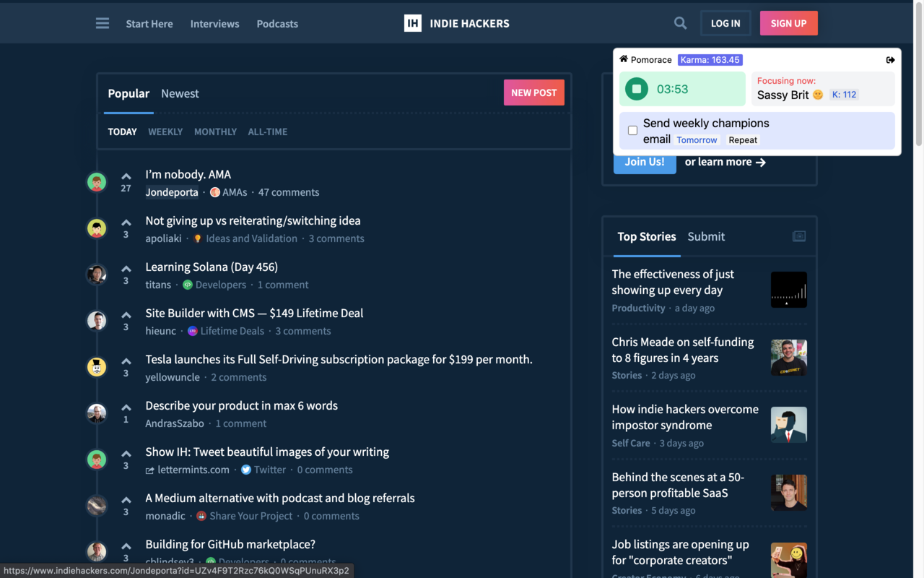Click the Tomorrow due tag in Pomorace
924x578 pixels.
[x=697, y=140]
